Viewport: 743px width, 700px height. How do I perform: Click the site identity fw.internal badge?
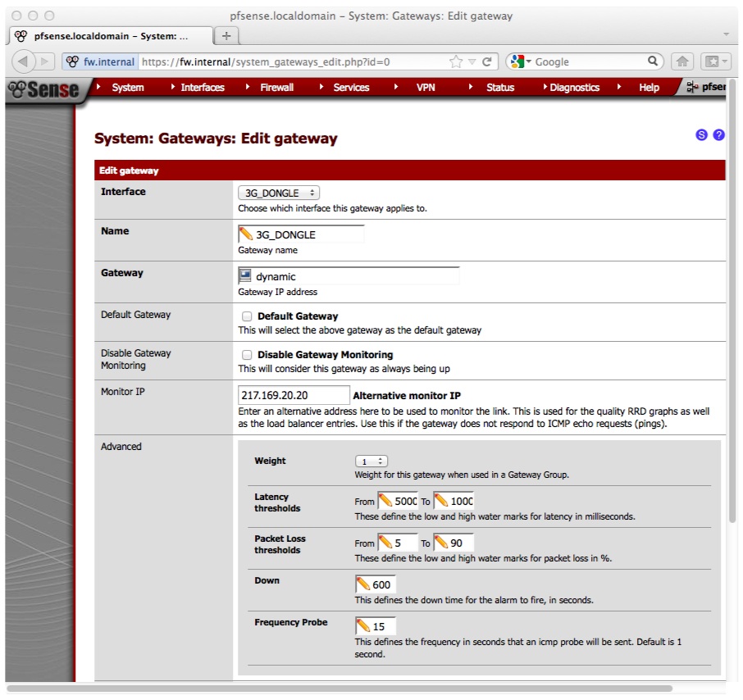[x=100, y=61]
